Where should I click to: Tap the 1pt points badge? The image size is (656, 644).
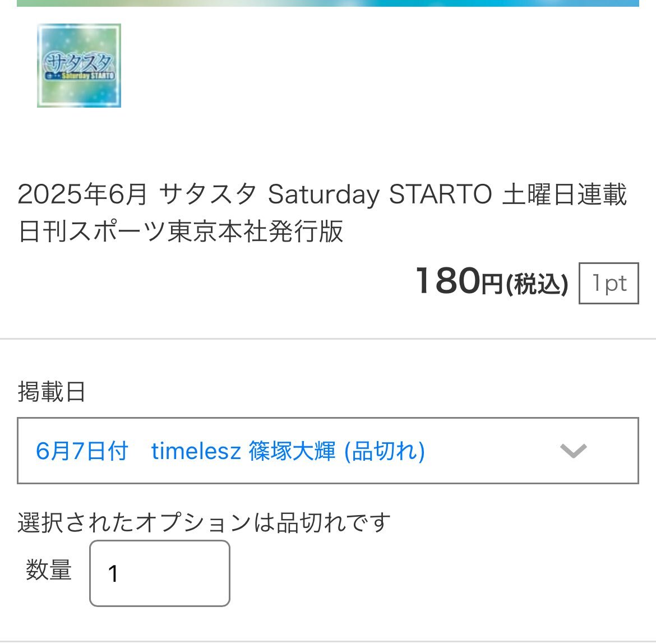click(x=609, y=283)
